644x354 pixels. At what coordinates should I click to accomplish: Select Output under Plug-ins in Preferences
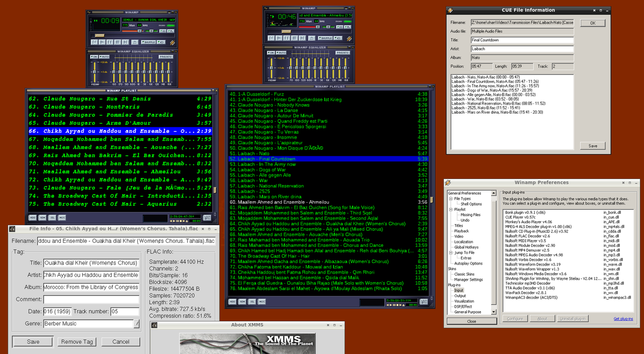coord(460,296)
